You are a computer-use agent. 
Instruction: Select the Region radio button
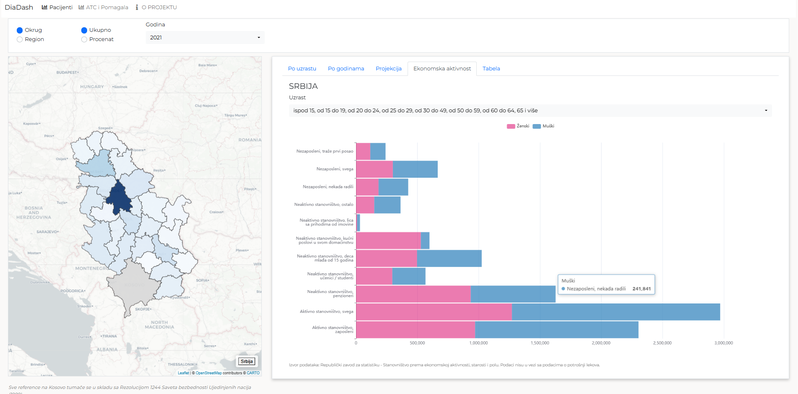click(x=20, y=39)
